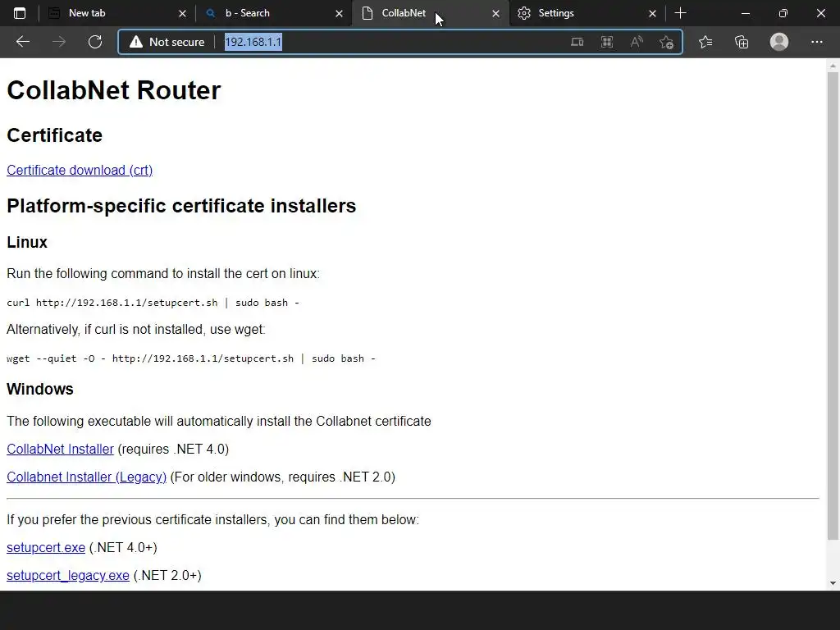Open the Settings and more menu
The image size is (840, 630).
pyautogui.click(x=816, y=42)
